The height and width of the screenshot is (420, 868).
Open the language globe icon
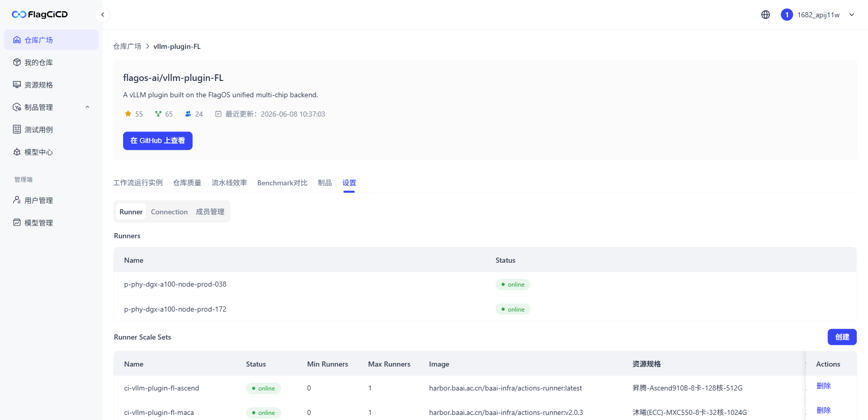pos(765,15)
